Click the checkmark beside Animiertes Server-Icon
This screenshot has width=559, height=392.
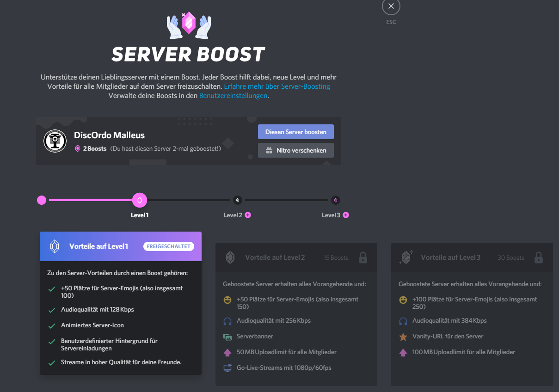52,326
